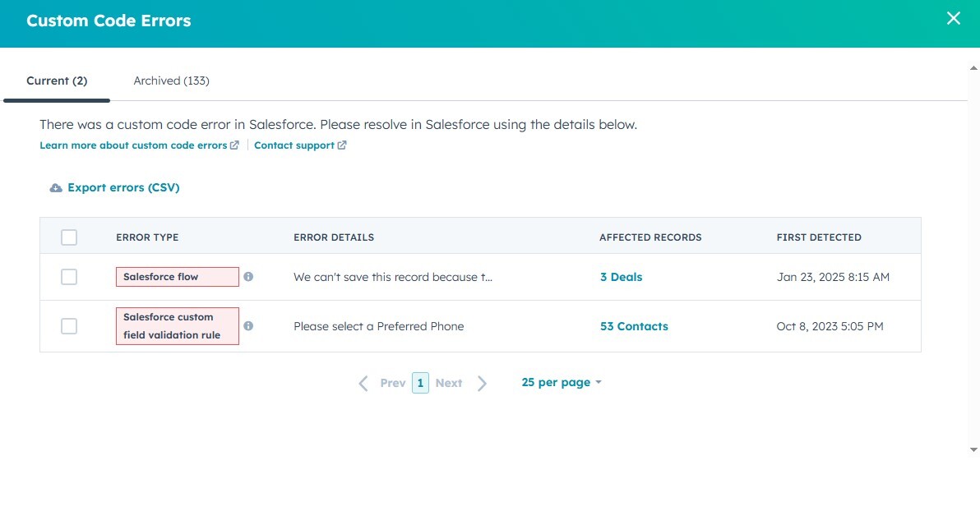The height and width of the screenshot is (525, 980).
Task: Click the Export errors (CSV) button
Action: [x=114, y=187]
